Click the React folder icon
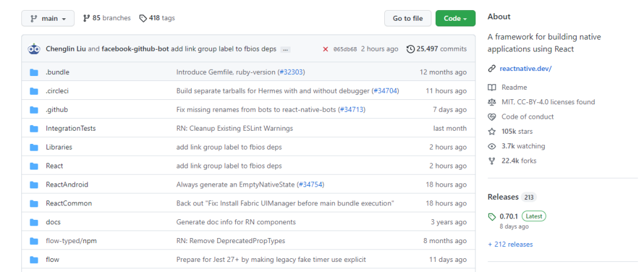The width and height of the screenshot is (644, 272). 34,166
